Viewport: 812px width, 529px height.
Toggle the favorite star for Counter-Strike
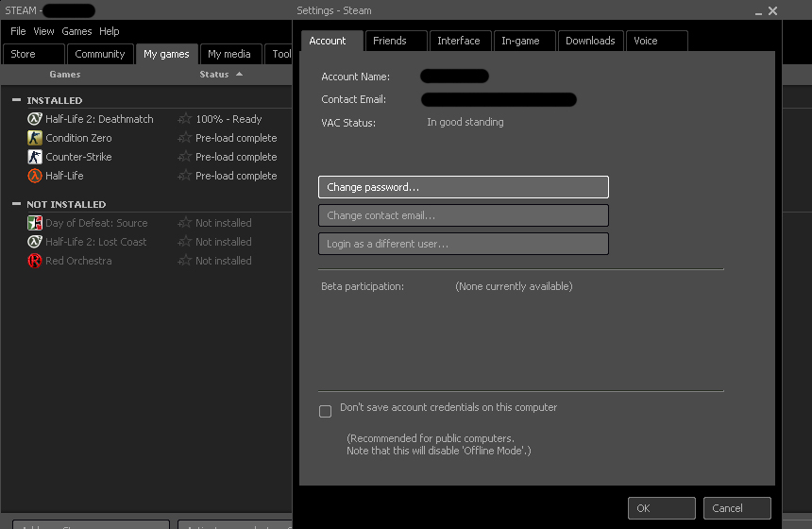(x=184, y=157)
